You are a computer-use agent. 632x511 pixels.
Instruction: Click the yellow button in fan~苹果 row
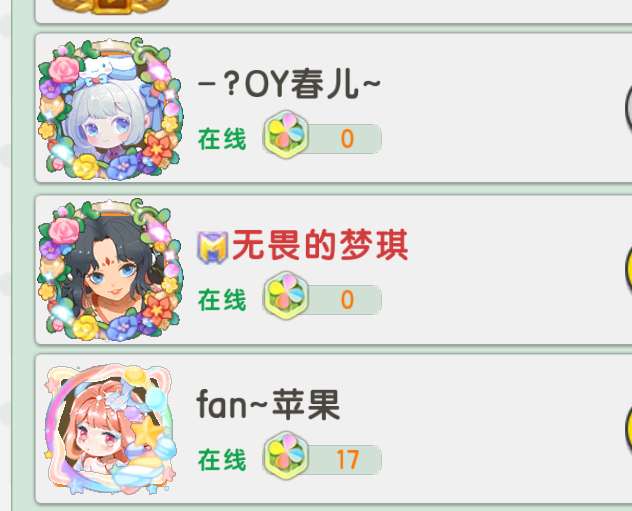point(628,430)
